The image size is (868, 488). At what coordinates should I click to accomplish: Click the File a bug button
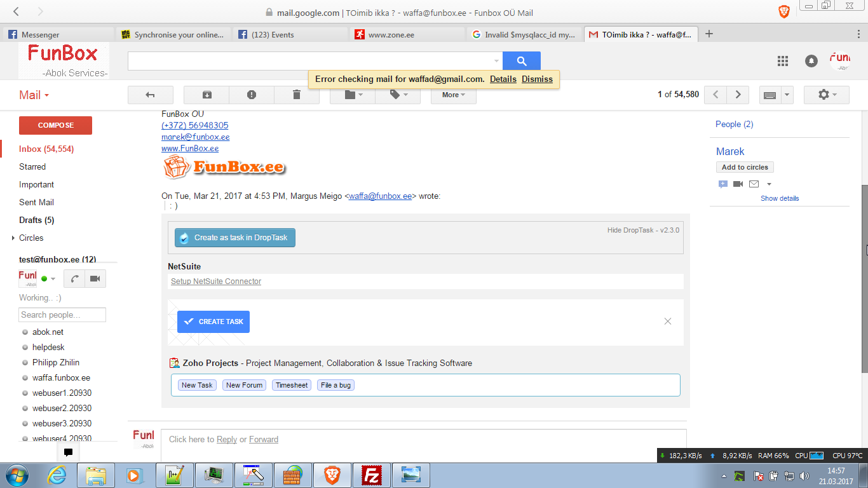click(336, 385)
